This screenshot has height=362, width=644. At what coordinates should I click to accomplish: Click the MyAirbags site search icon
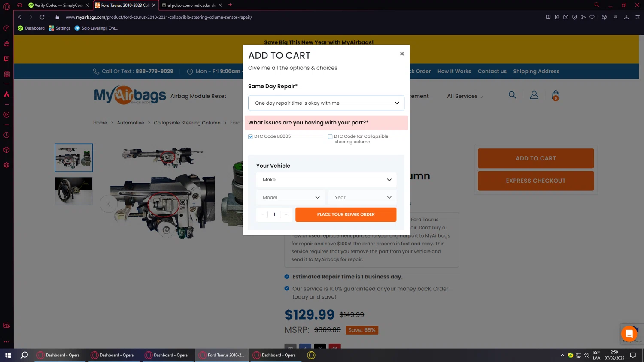click(512, 95)
